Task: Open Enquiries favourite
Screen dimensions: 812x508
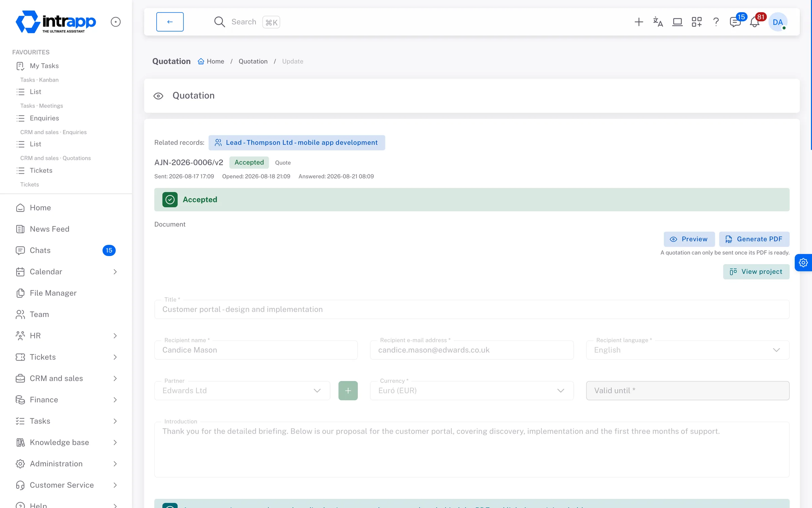Action: pos(44,118)
